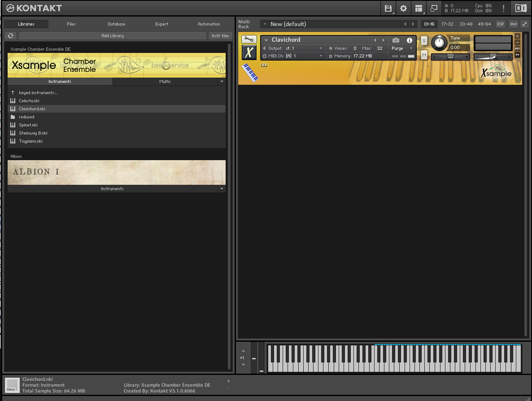Minimize the Clavichord instrument header
Image resolution: width=532 pixels, height=401 pixels.
pyautogui.click(x=517, y=43)
